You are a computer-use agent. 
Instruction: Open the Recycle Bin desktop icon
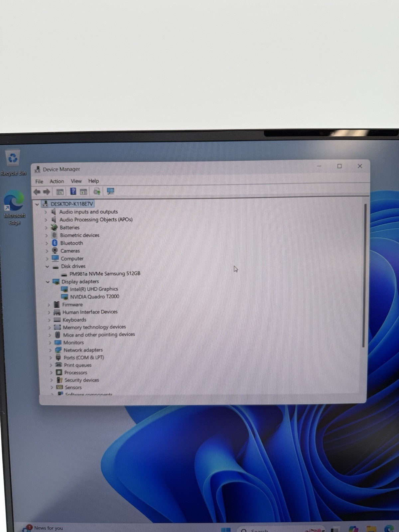[x=13, y=163]
